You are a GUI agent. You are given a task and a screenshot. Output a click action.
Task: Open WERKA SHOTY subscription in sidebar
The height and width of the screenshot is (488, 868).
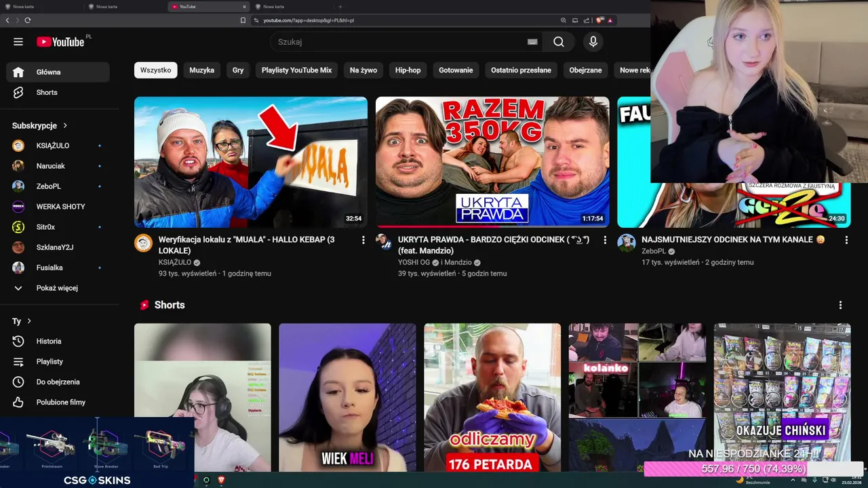click(x=58, y=207)
